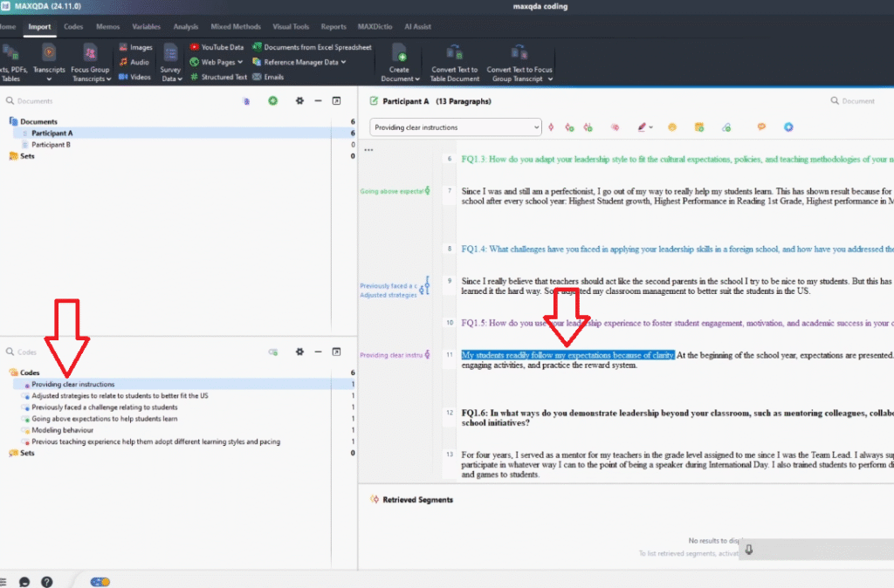Screen dimensions: 894x588
Task: Switch to the Visual Tools tab
Action: click(x=291, y=27)
